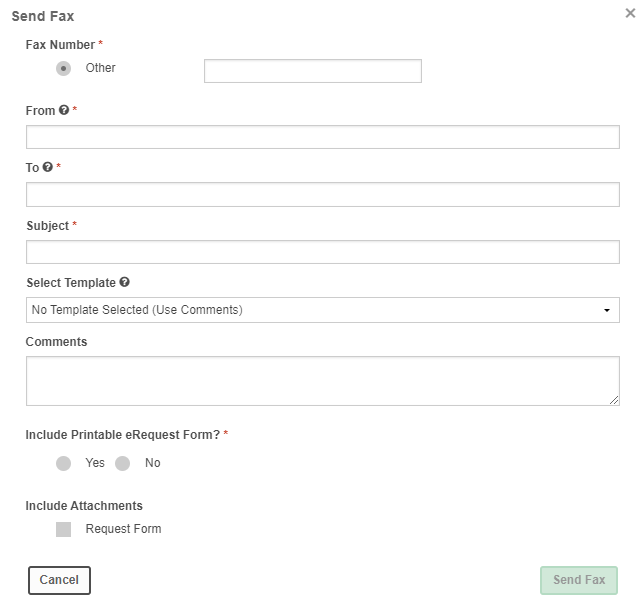Select the Other fax number radio button
Screen dimensions: 639x607
tap(64, 68)
